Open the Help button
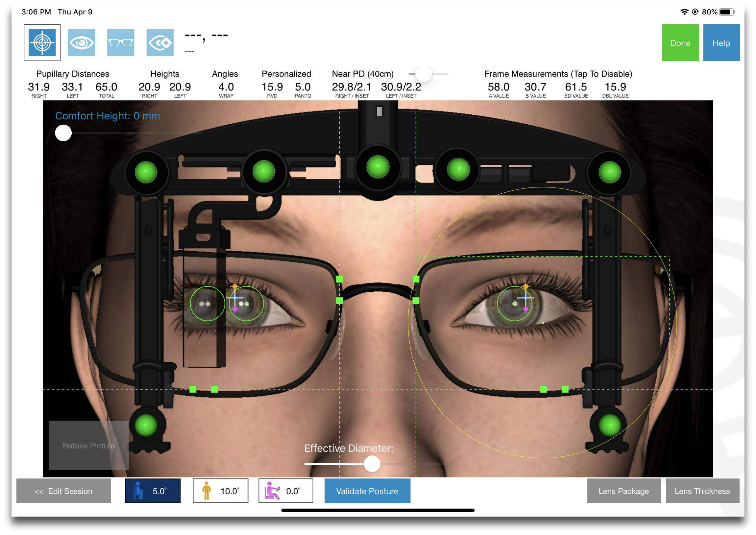This screenshot has height=535, width=756. [x=721, y=43]
